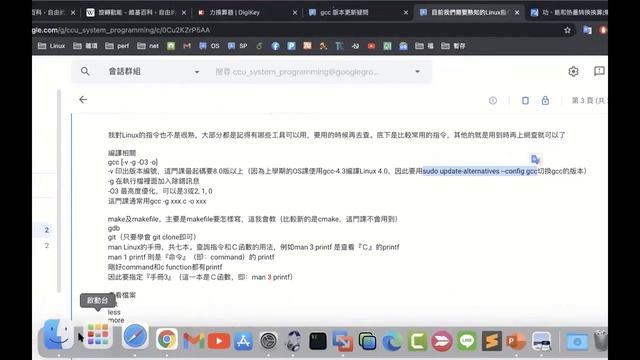The width and height of the screenshot is (640, 360).
Task: Click the 'less' line in the message
Action: coord(114,312)
